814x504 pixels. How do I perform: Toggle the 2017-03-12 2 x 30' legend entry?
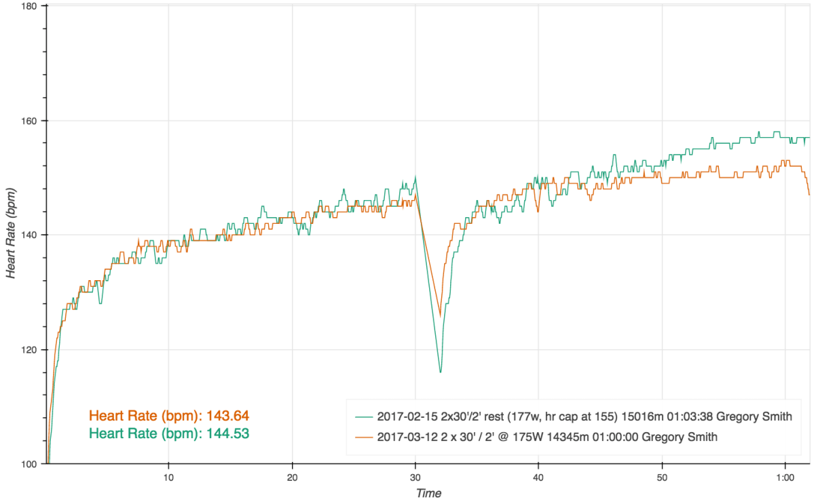pyautogui.click(x=547, y=438)
